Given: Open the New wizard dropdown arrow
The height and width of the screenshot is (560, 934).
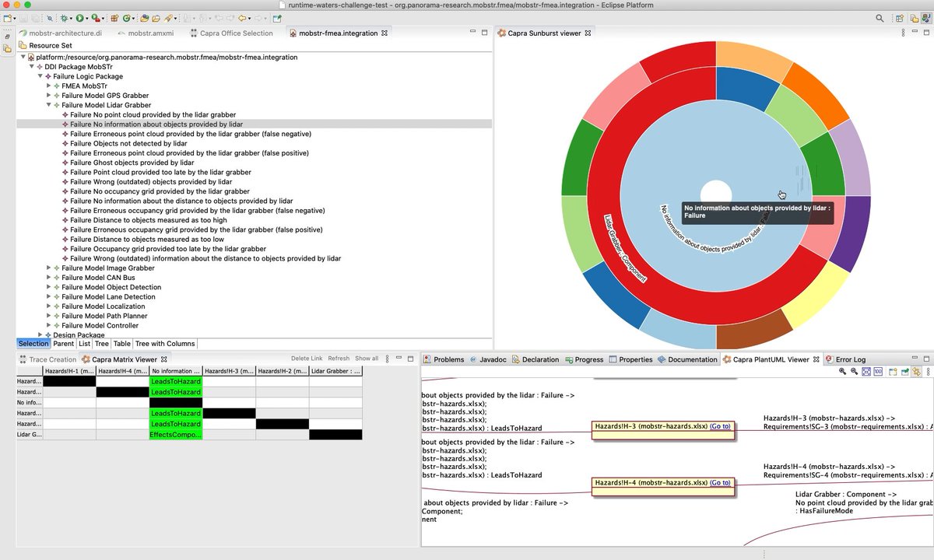Looking at the screenshot, I should tap(15, 19).
